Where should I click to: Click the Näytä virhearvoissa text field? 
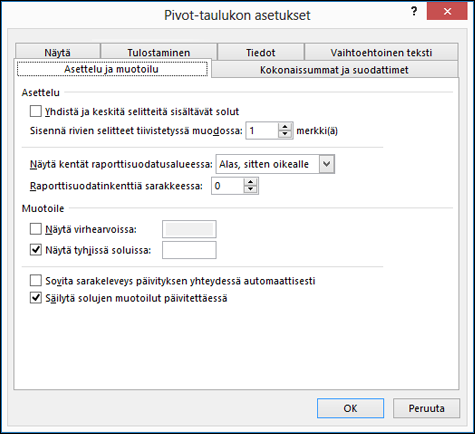coord(189,229)
